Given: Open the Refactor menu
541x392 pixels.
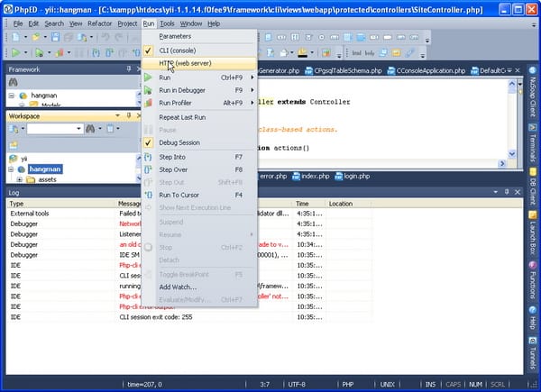Looking at the screenshot, I should [100, 23].
